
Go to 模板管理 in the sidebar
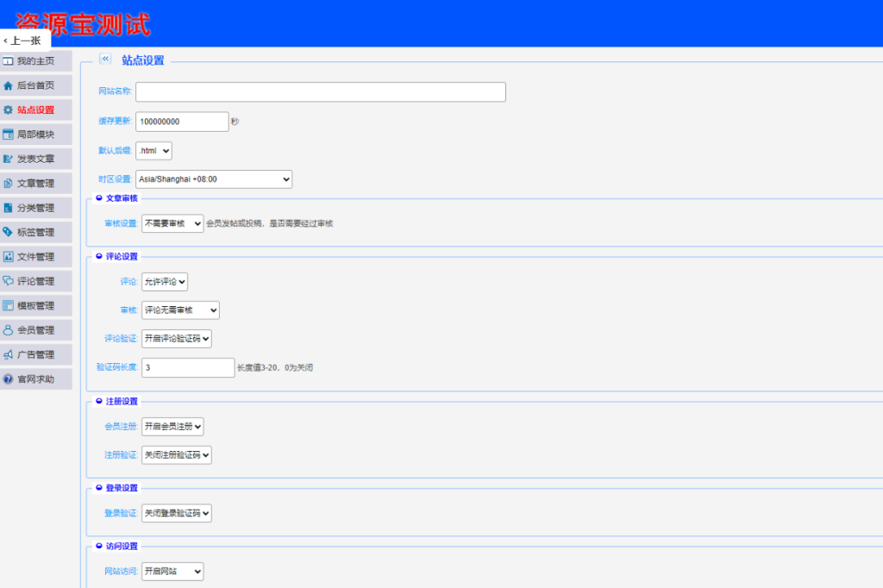[35, 306]
